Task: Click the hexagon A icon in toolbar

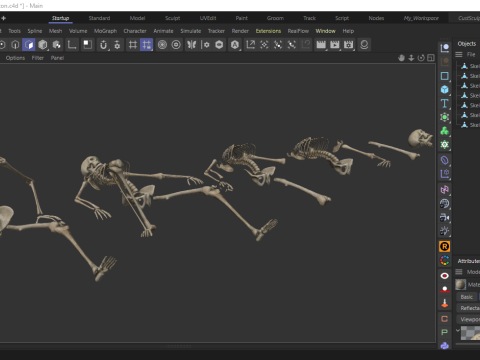Action: click(x=235, y=45)
